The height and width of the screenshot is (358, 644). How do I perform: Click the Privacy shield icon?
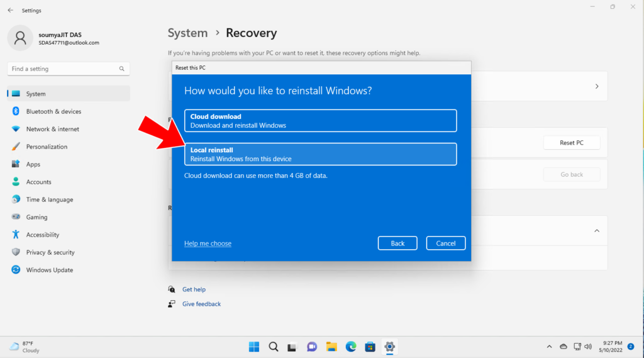[x=16, y=252]
